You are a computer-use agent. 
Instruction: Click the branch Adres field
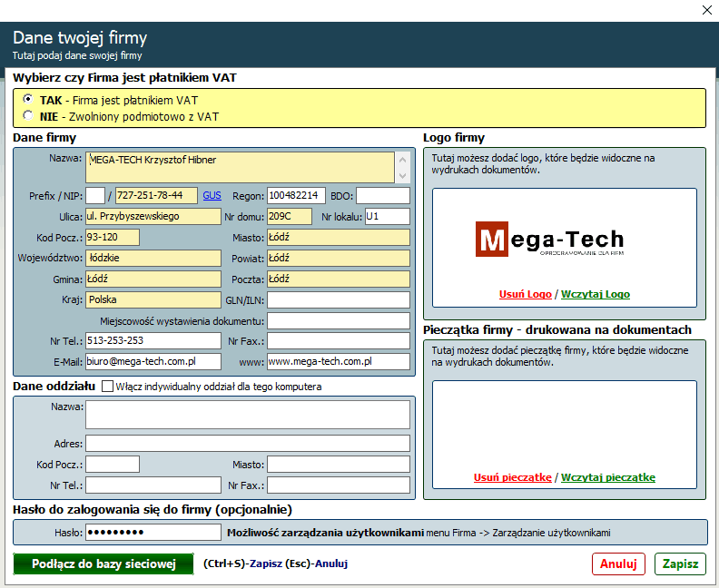(248, 444)
